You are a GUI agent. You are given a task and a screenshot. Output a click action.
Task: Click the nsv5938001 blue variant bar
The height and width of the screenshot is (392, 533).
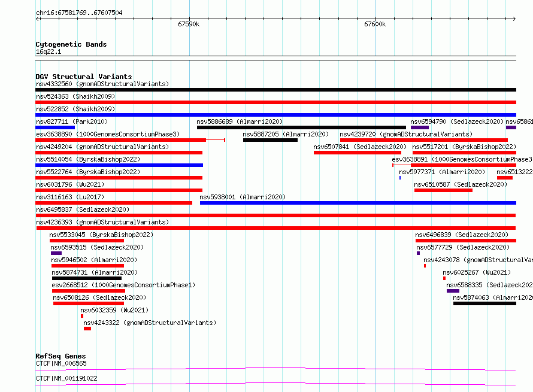358,203
